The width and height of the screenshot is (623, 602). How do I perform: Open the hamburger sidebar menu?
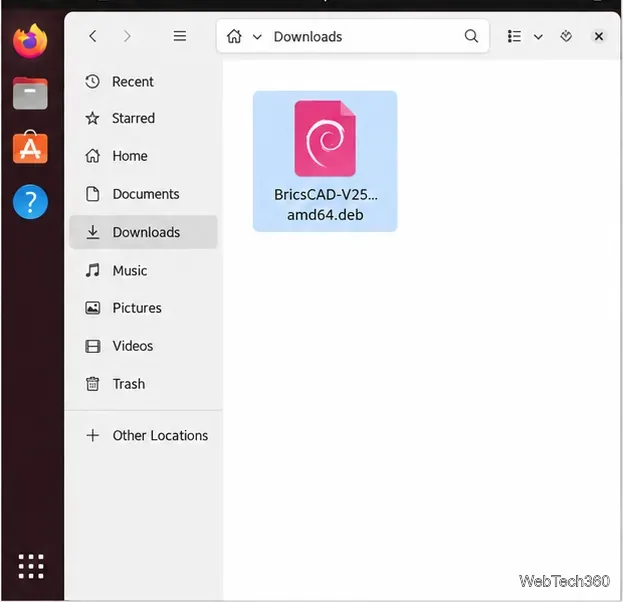[x=180, y=36]
